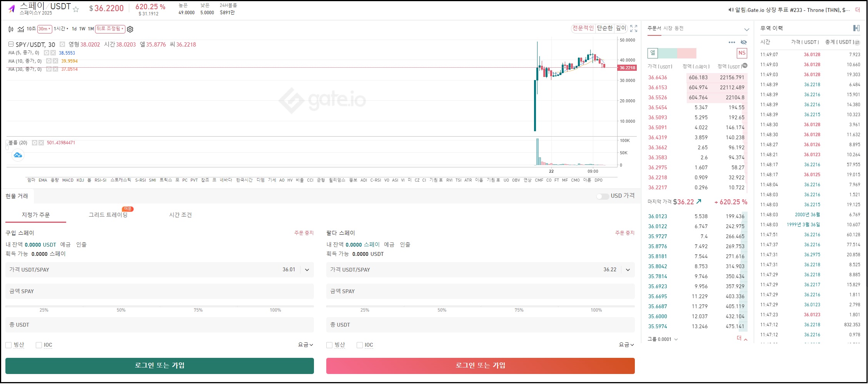Expand 요금 in the sell form

pos(626,345)
